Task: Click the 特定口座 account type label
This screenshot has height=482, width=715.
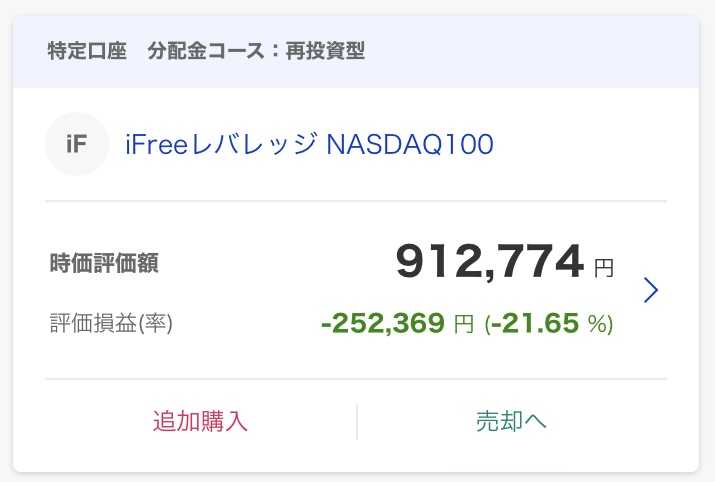Action: pyautogui.click(x=87, y=51)
